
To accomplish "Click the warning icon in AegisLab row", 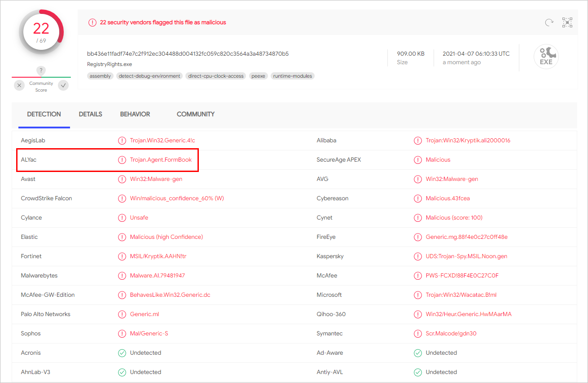I will [122, 141].
